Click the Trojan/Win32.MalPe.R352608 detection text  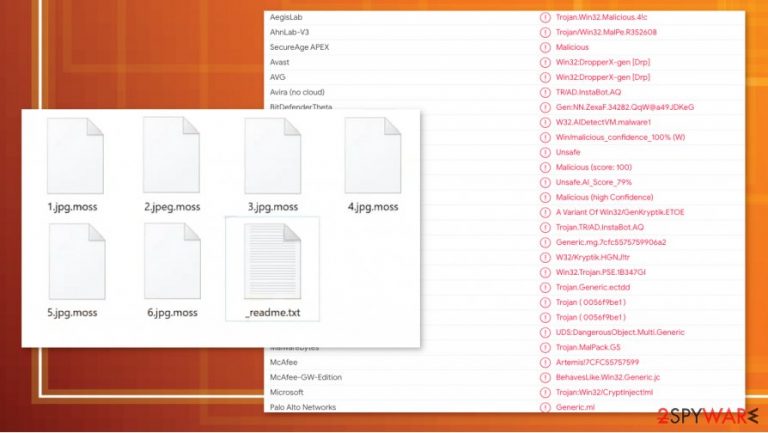[x=606, y=32]
